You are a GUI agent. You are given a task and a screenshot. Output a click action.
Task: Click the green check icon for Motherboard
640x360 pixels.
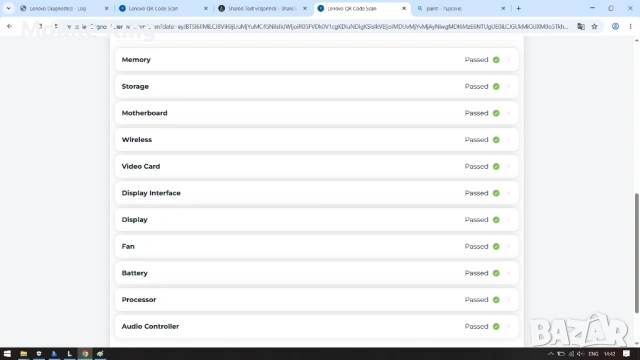[x=496, y=113]
